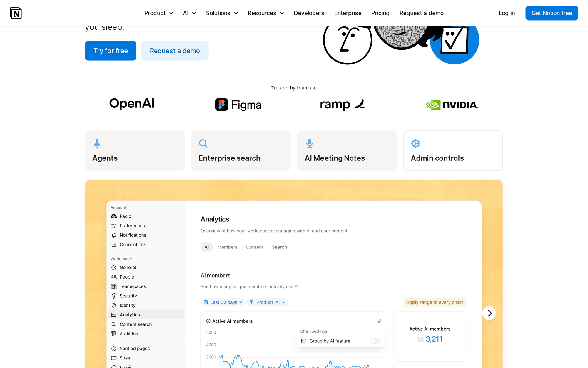Click the Notion logo icon

[x=16, y=13]
